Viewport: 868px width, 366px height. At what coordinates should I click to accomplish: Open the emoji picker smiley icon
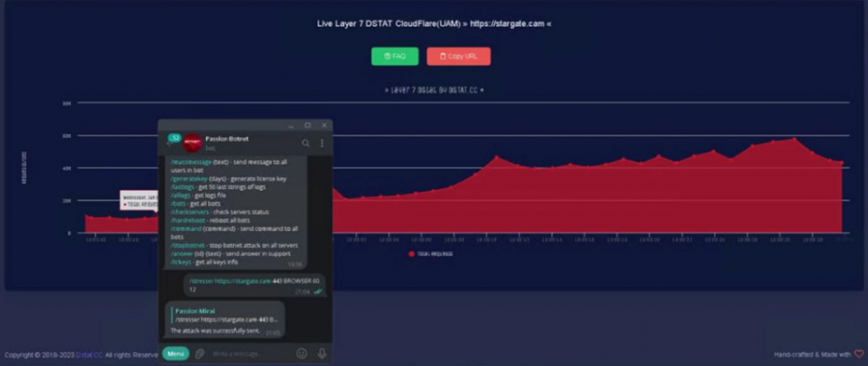pos(302,353)
